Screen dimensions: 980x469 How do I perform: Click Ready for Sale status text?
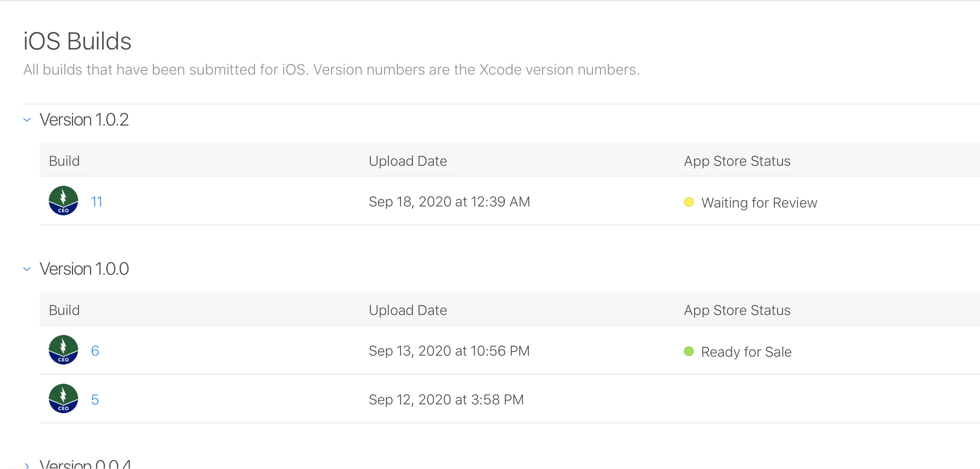pyautogui.click(x=746, y=352)
